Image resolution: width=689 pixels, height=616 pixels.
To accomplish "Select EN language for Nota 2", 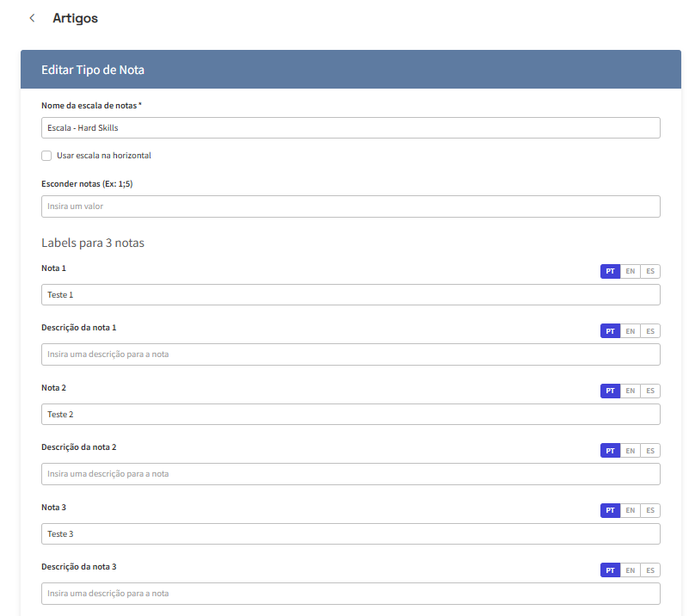I will (631, 391).
